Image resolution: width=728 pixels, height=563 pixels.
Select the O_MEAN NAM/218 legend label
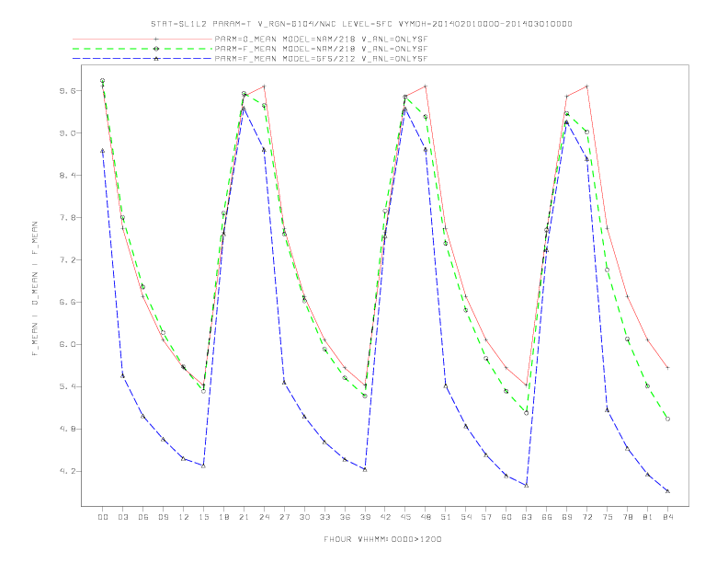click(x=321, y=39)
